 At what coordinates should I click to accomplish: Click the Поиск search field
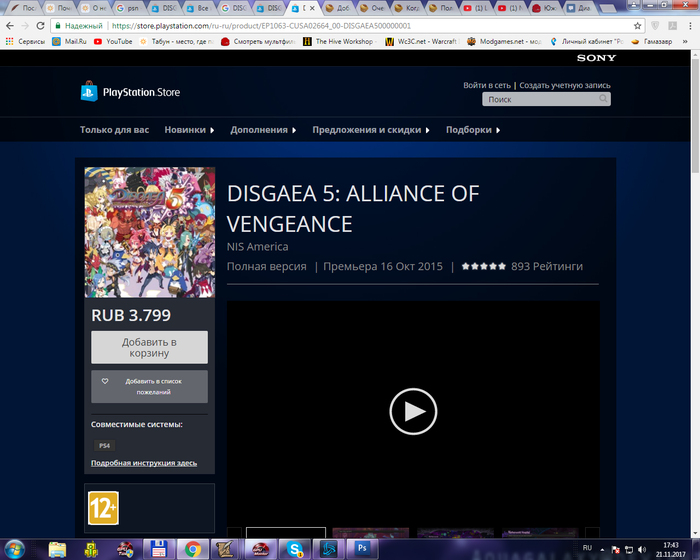coord(538,100)
